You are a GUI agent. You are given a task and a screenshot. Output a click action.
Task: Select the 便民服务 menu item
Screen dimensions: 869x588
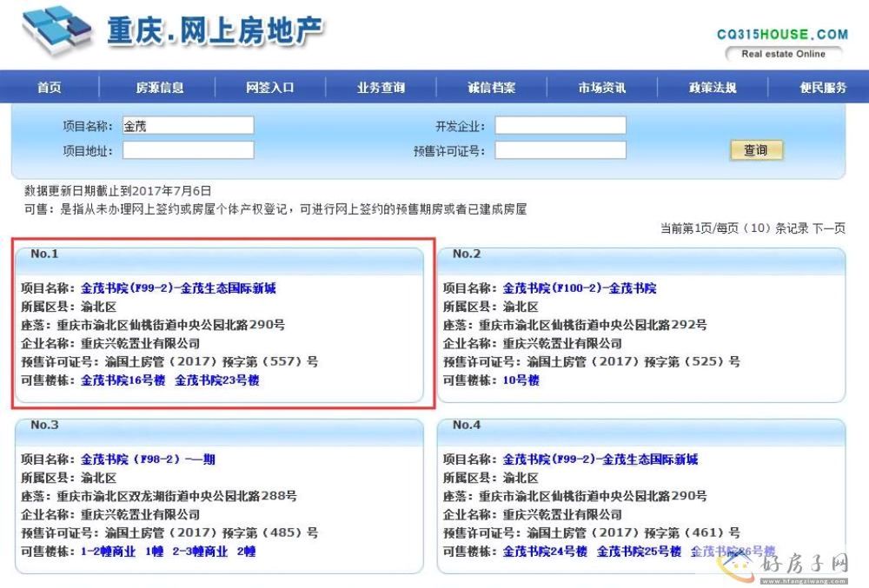coord(822,88)
